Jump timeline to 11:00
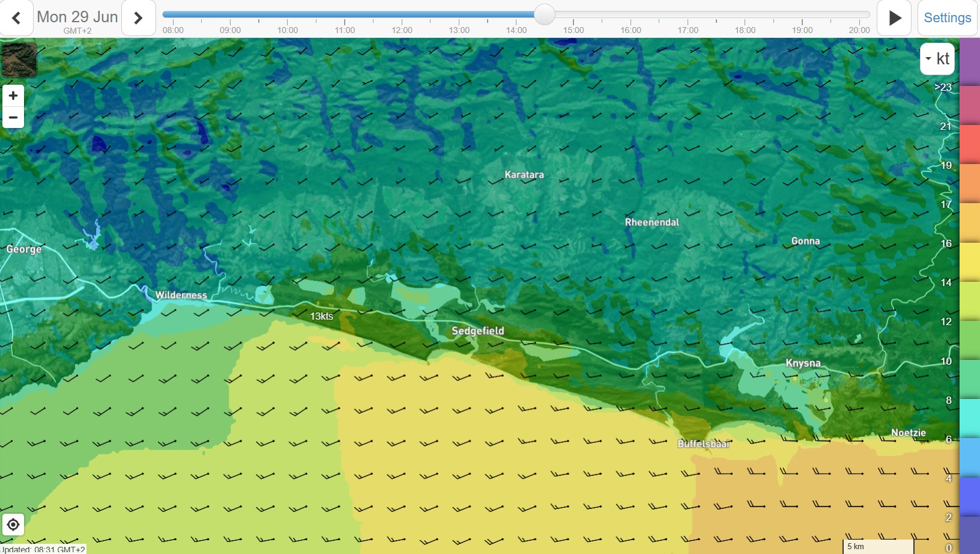980x554 pixels. tap(345, 30)
